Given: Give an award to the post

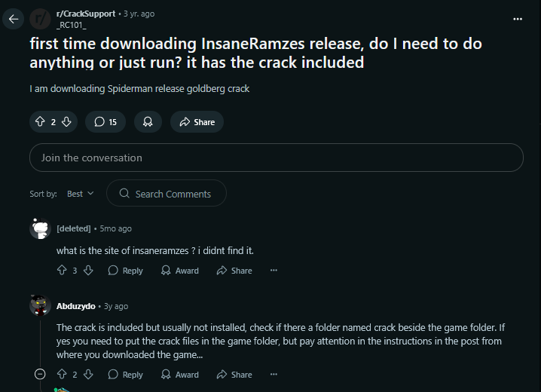Looking at the screenshot, I should tap(148, 122).
